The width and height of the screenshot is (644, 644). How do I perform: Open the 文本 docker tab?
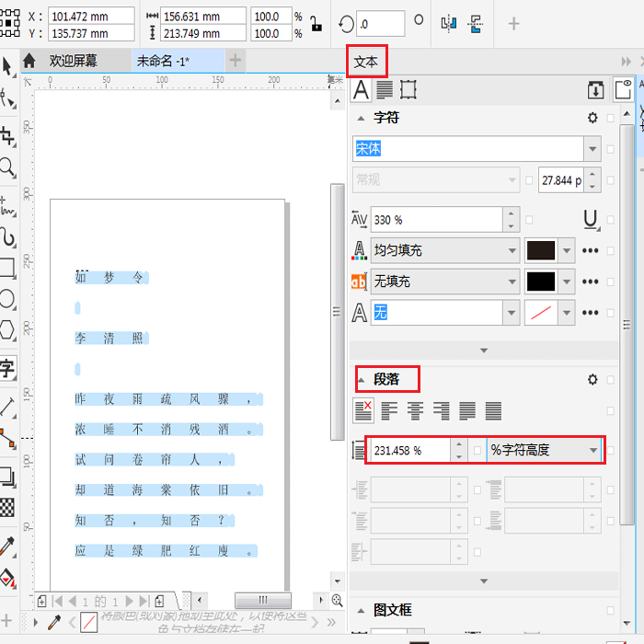click(x=366, y=62)
